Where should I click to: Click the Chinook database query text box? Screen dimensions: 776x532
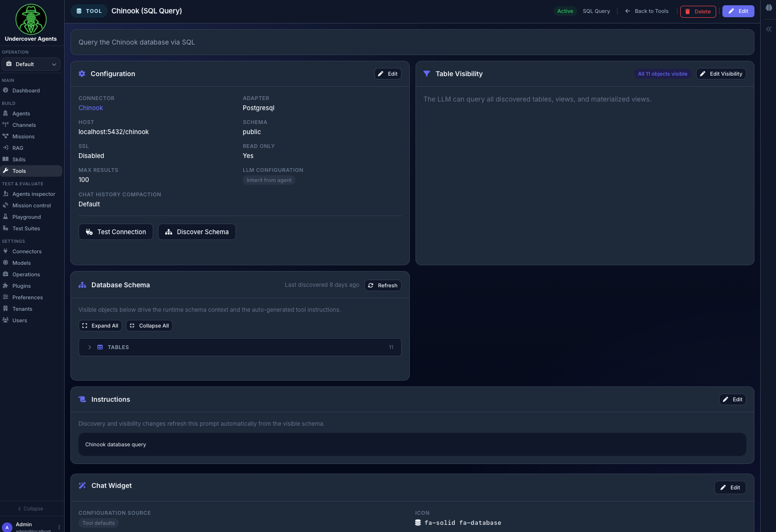point(412,444)
